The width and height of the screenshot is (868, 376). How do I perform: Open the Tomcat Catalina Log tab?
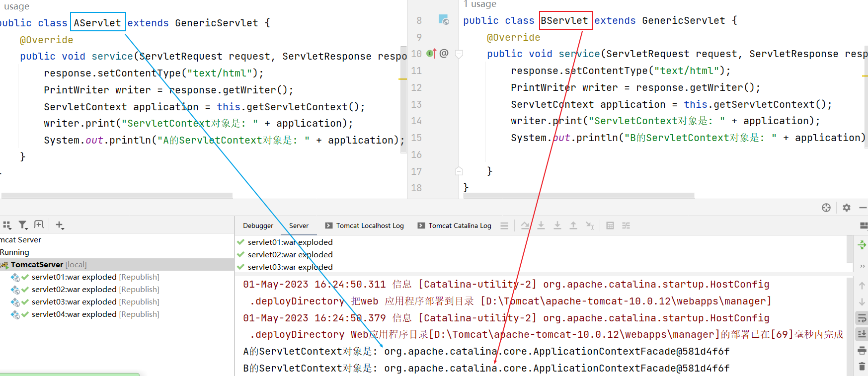pyautogui.click(x=455, y=226)
